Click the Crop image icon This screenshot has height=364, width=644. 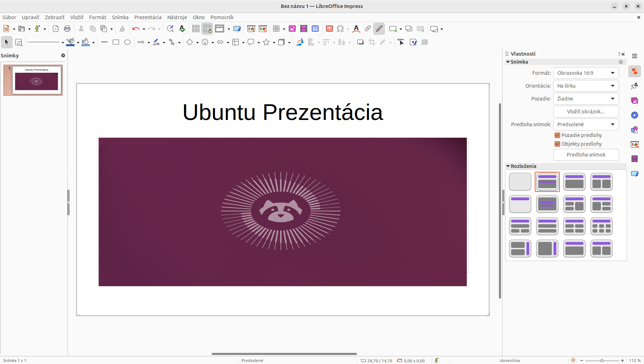pyautogui.click(x=372, y=42)
